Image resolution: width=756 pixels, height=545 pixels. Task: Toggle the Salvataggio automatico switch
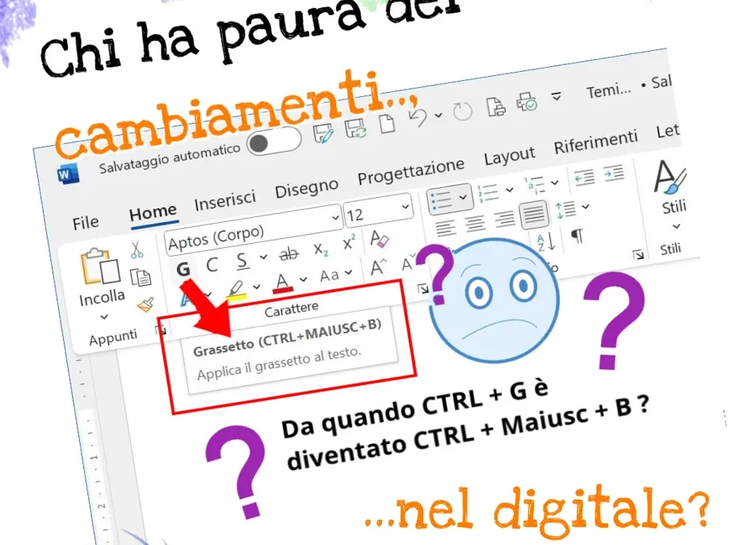click(274, 140)
